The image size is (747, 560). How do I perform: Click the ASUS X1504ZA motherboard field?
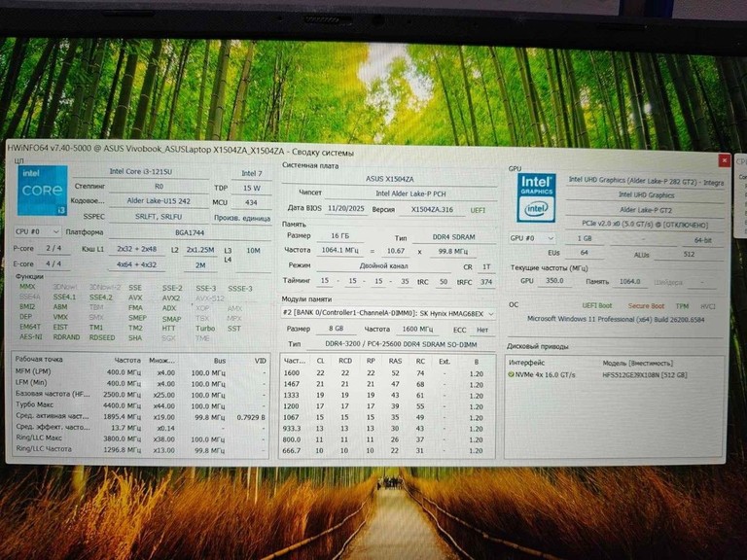[x=389, y=179]
